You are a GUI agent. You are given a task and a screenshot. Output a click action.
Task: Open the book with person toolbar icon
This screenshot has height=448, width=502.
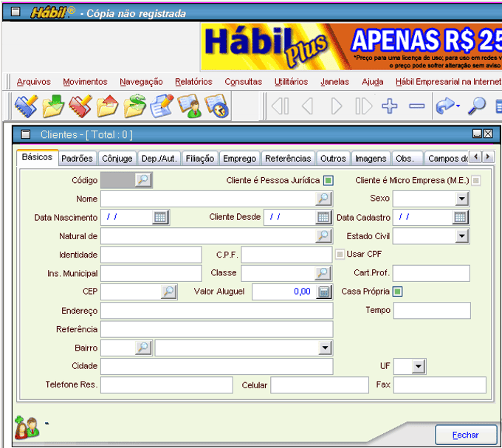(189, 106)
